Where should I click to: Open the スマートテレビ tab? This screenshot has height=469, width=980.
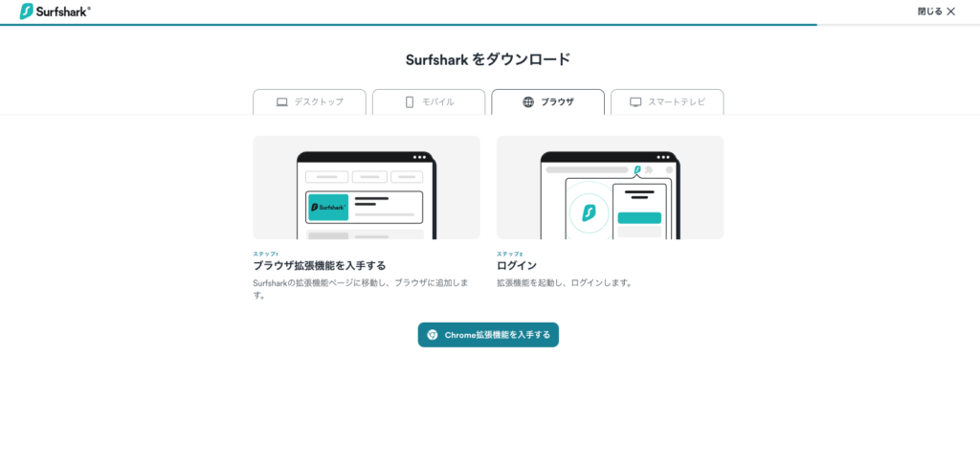click(667, 101)
